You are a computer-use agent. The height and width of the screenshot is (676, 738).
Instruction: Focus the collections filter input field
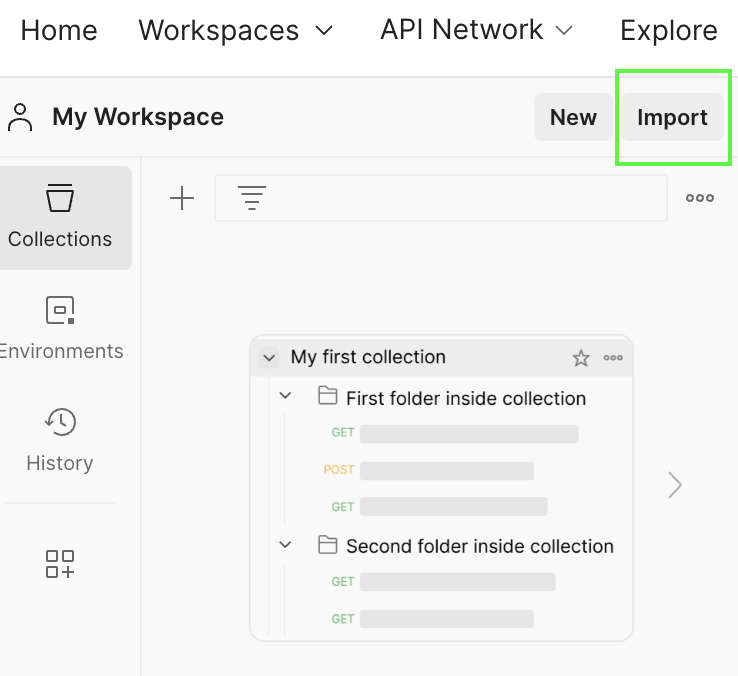point(441,198)
